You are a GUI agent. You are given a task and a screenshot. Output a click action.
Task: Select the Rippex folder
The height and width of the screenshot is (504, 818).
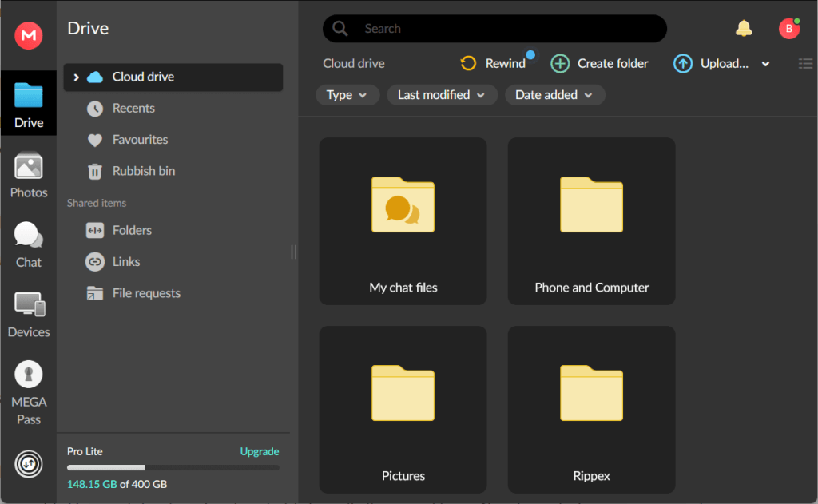pos(592,410)
